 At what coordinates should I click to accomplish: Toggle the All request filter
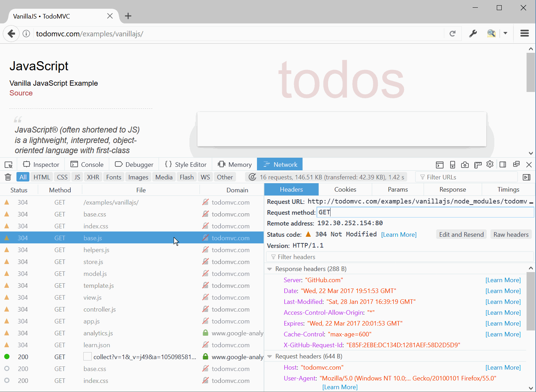23,177
